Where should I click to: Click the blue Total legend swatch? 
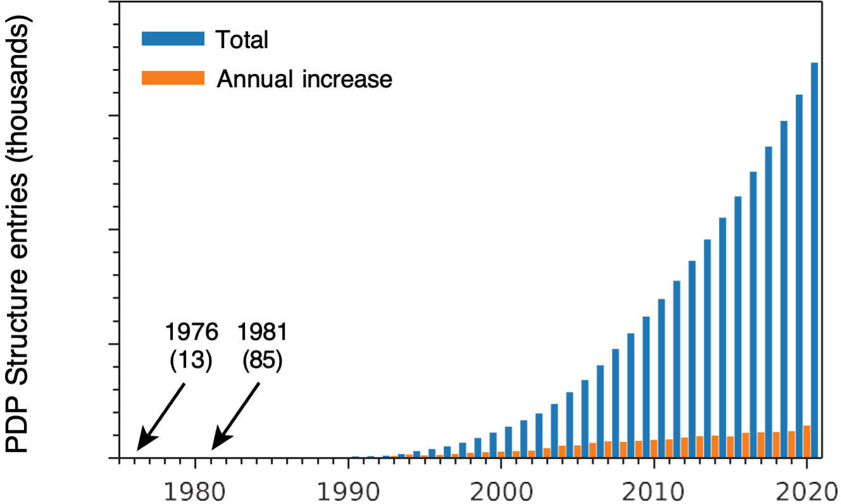[173, 39]
